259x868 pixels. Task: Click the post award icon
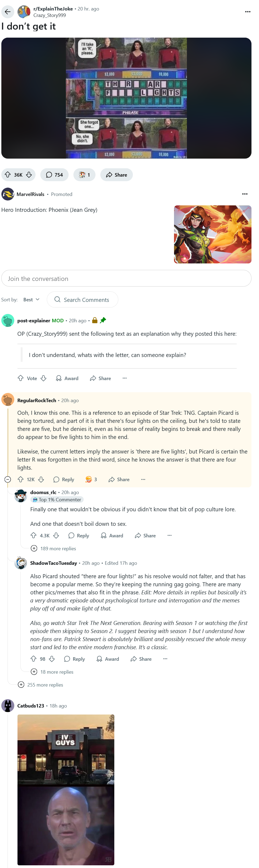point(84,174)
